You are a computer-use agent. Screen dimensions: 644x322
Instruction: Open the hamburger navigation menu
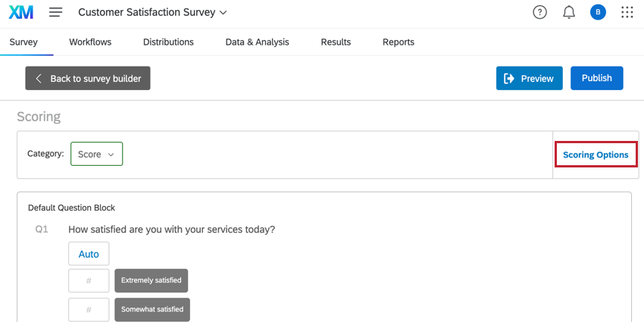coord(55,13)
